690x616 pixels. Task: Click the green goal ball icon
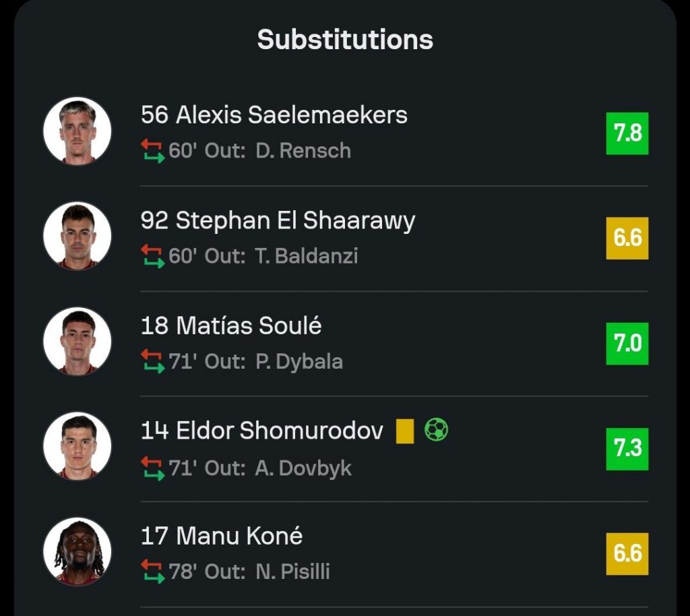pyautogui.click(x=437, y=430)
